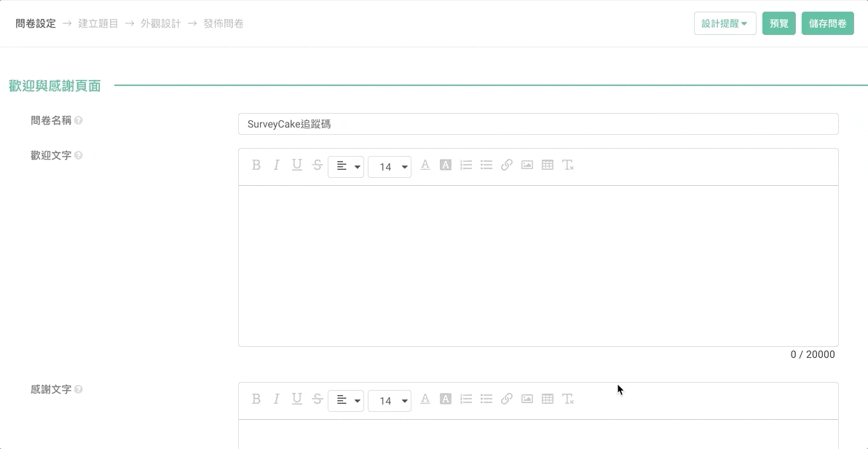Click the 0 / 20000 character counter
This screenshot has width=868, height=449.
813,355
